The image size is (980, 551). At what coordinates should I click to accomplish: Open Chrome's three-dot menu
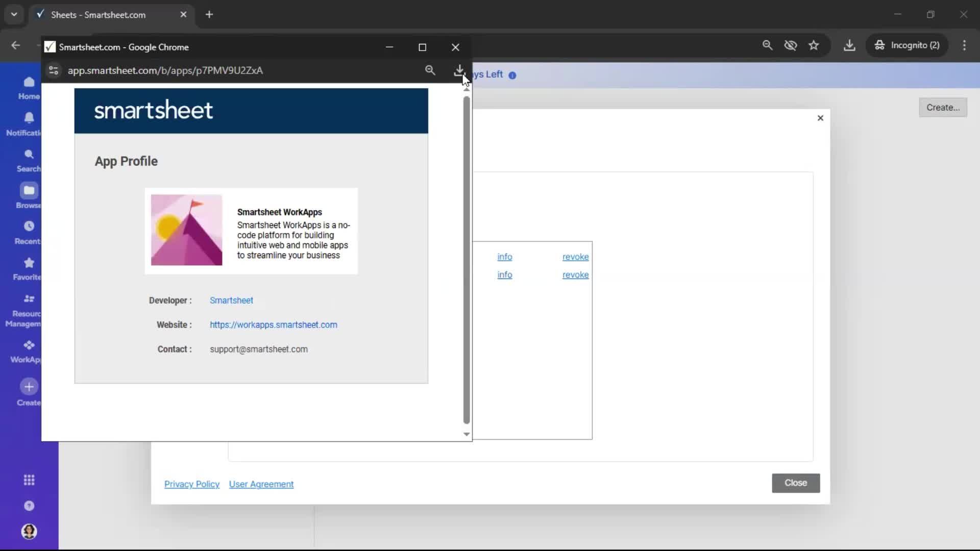[964, 45]
